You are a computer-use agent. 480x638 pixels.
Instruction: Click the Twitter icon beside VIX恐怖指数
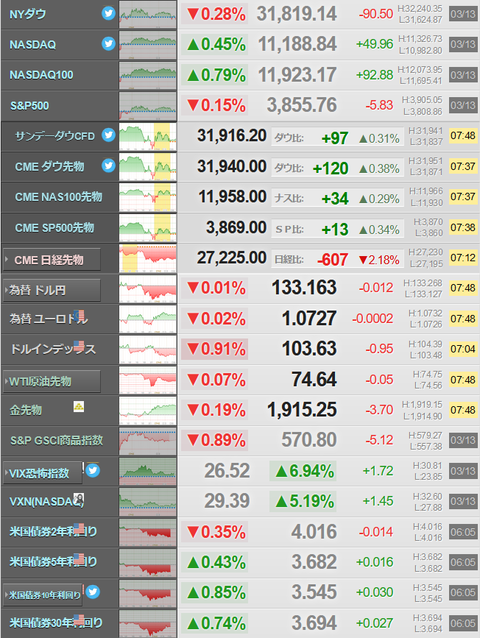[x=93, y=470]
